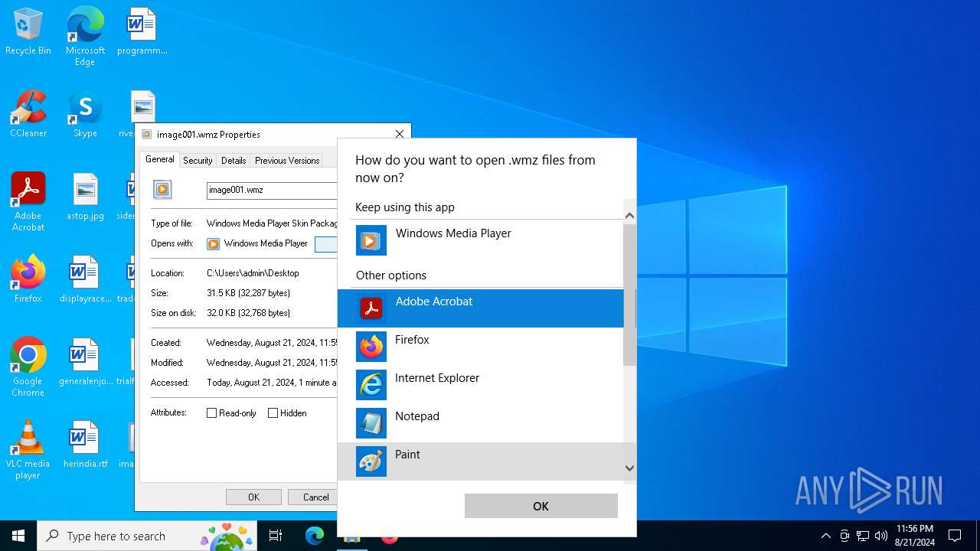Viewport: 980px width, 551px height.
Task: Toggle the Hidden attribute checkbox
Action: 273,412
